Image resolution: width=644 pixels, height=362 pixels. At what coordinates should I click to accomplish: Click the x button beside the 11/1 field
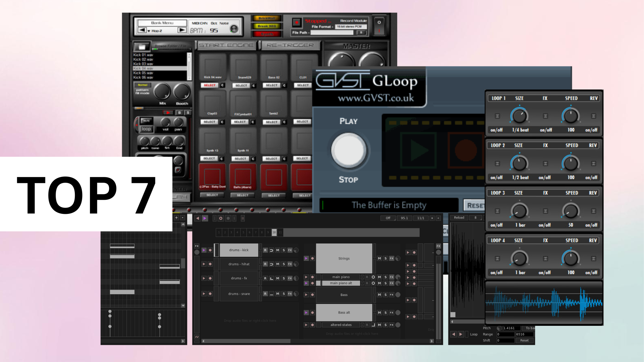[432, 218]
